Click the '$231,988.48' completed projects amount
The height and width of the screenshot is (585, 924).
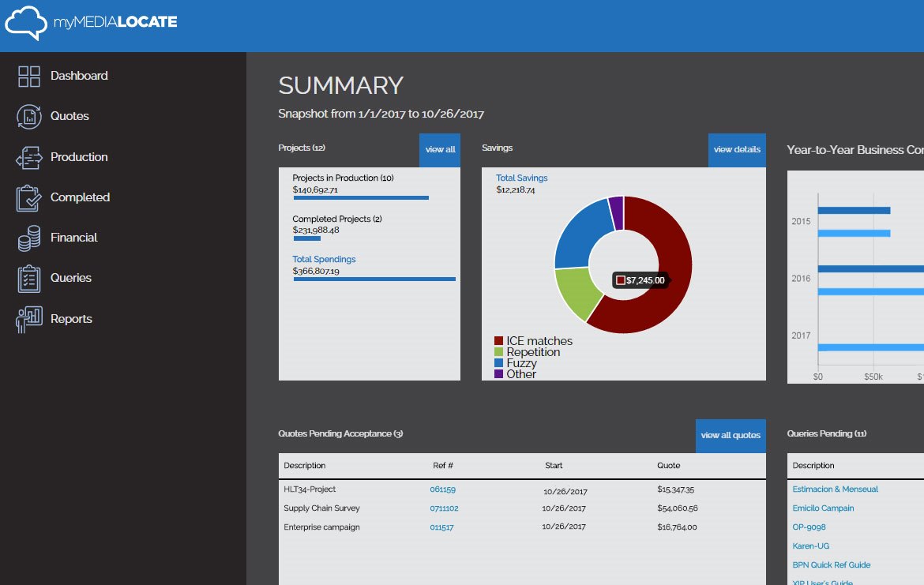(316, 231)
